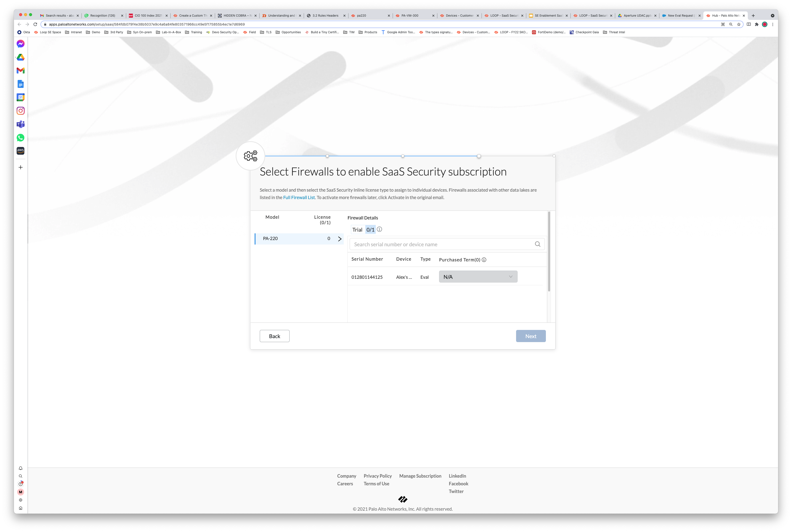This screenshot has height=532, width=792.
Task: Open Google Drive from the sidebar
Action: (20, 57)
